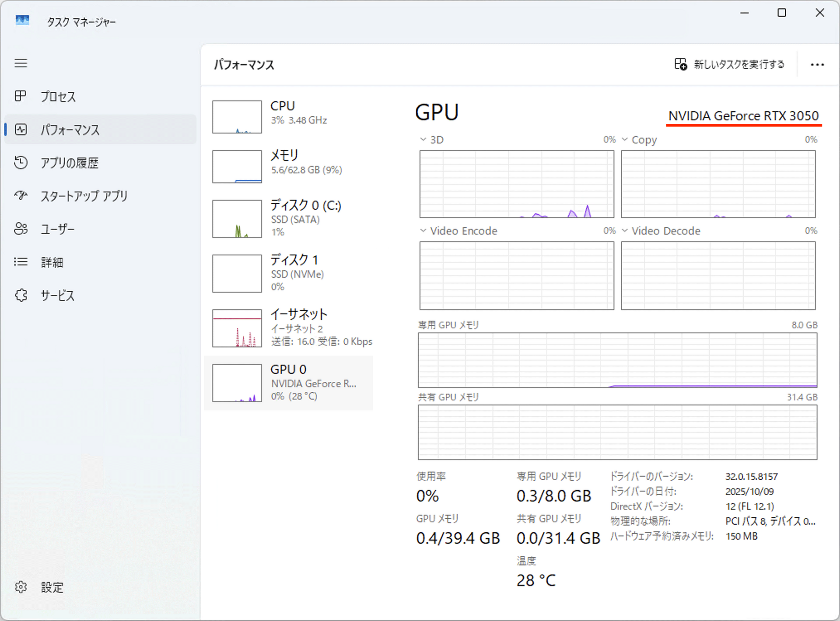Select the CPU performance item

click(x=289, y=116)
